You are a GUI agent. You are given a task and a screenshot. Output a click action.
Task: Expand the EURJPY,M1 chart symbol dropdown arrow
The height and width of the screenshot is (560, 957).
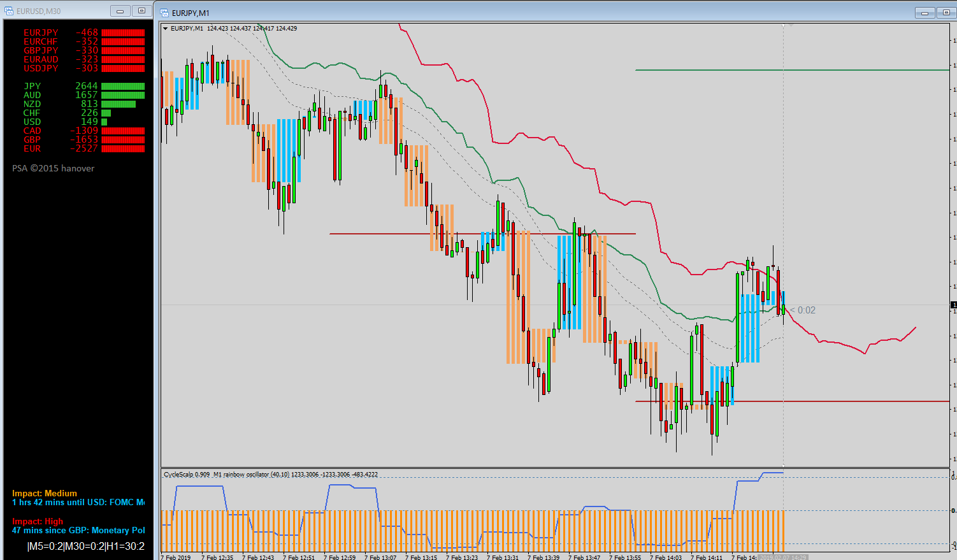[166, 28]
